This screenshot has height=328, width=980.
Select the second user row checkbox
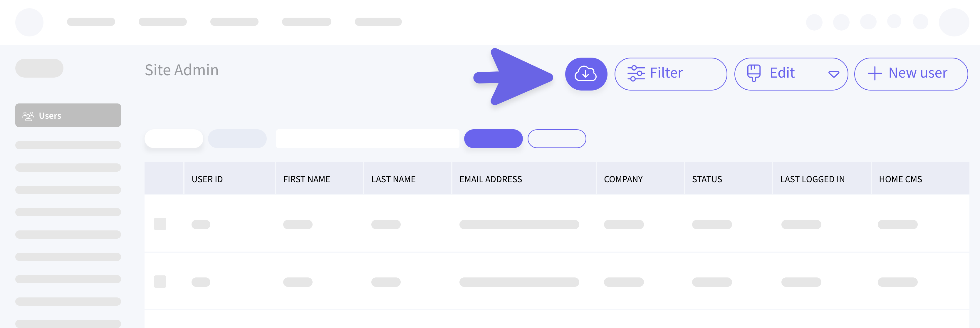(x=160, y=282)
